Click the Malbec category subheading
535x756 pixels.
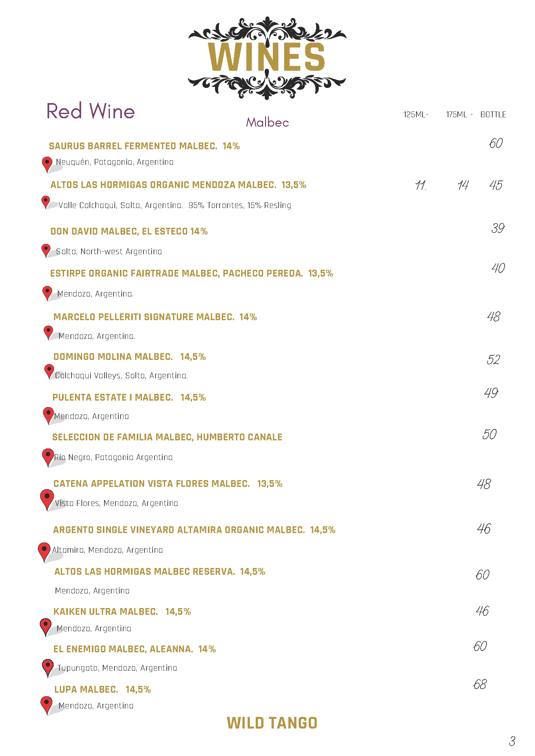click(267, 122)
